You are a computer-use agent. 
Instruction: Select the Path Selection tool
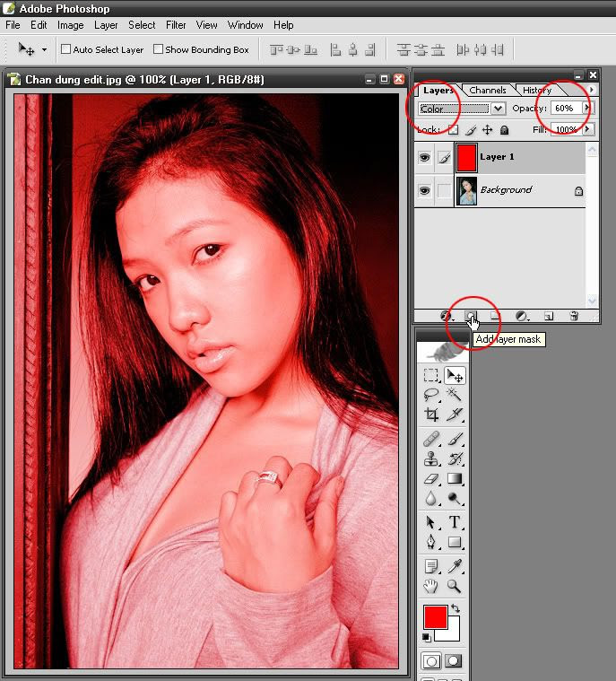(x=430, y=522)
